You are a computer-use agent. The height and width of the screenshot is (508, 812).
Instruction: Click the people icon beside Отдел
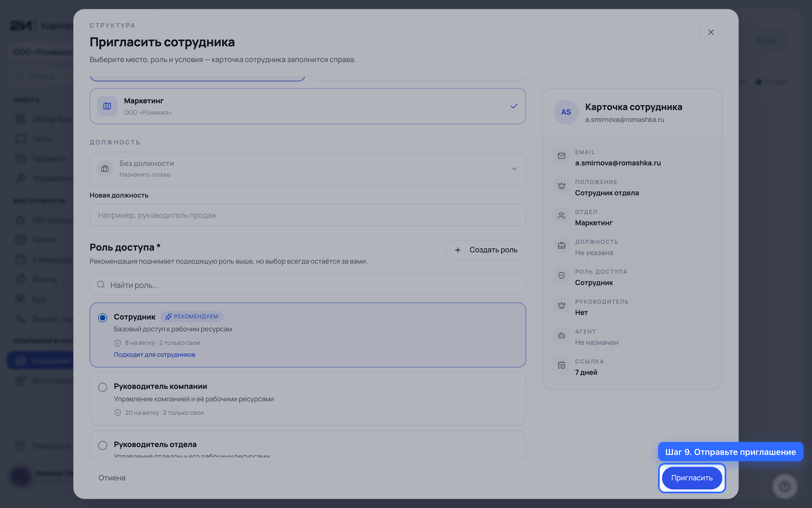pos(562,216)
